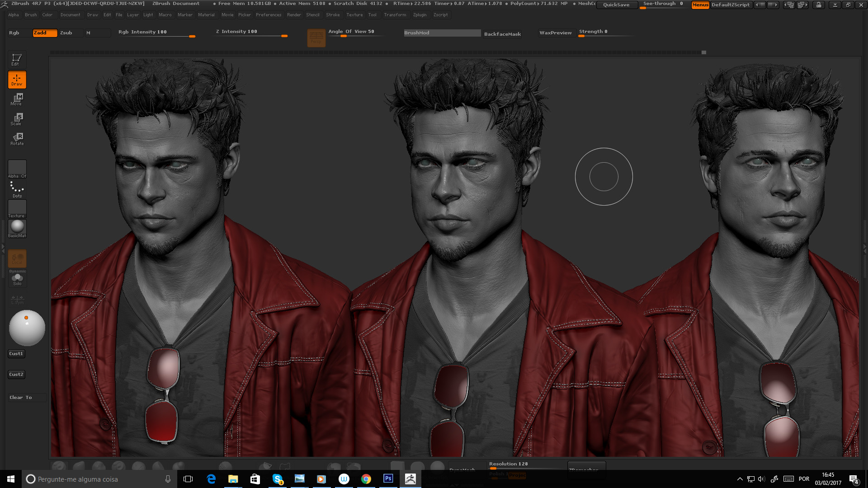Open the Stroke menu
Viewport: 868px width, 488px height.
333,15
